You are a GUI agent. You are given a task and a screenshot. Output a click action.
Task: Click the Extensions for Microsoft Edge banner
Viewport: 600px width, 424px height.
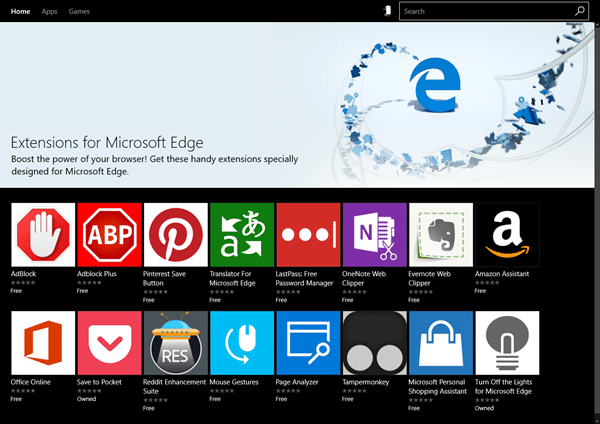(297, 105)
